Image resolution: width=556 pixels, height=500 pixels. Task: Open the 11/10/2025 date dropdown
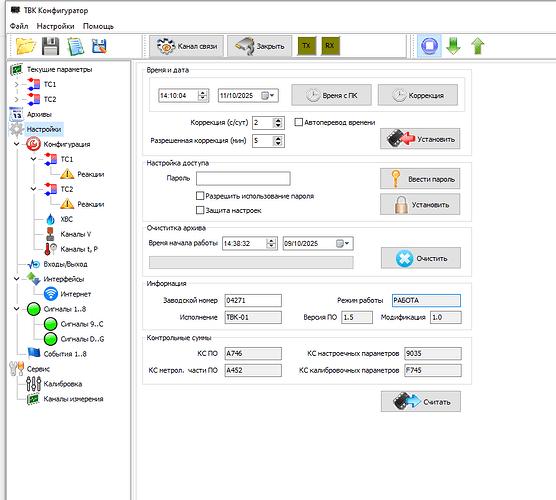pos(268,95)
